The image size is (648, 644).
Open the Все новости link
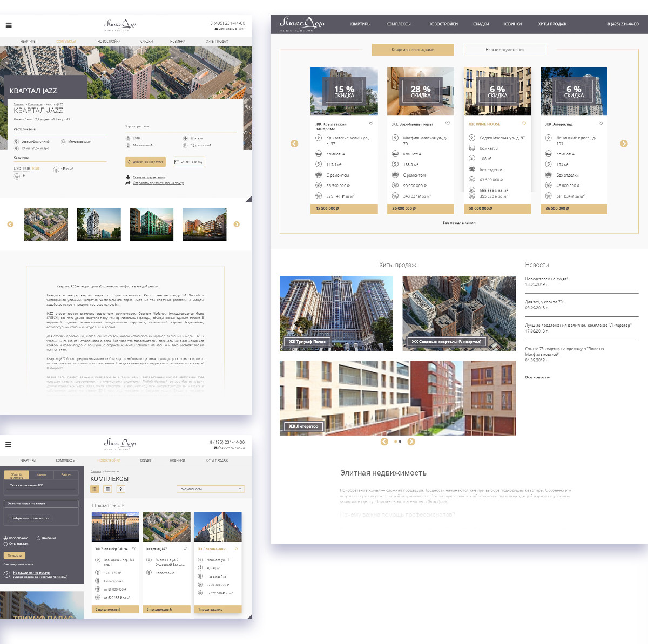[x=537, y=377]
